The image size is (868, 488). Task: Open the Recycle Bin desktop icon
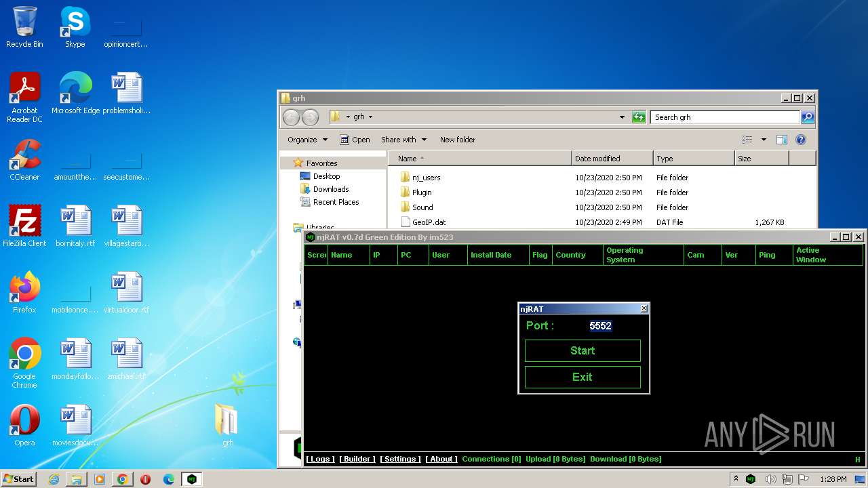pyautogui.click(x=24, y=27)
